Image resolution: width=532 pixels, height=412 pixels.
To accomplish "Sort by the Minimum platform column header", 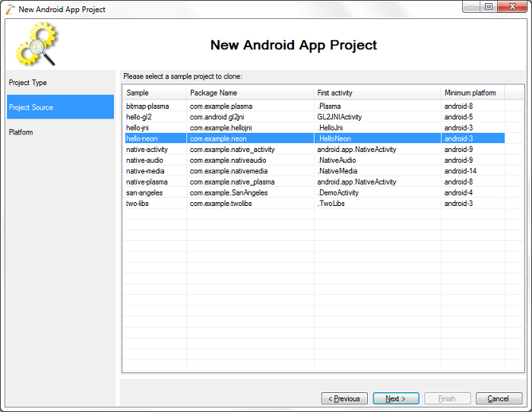I will click(x=473, y=93).
